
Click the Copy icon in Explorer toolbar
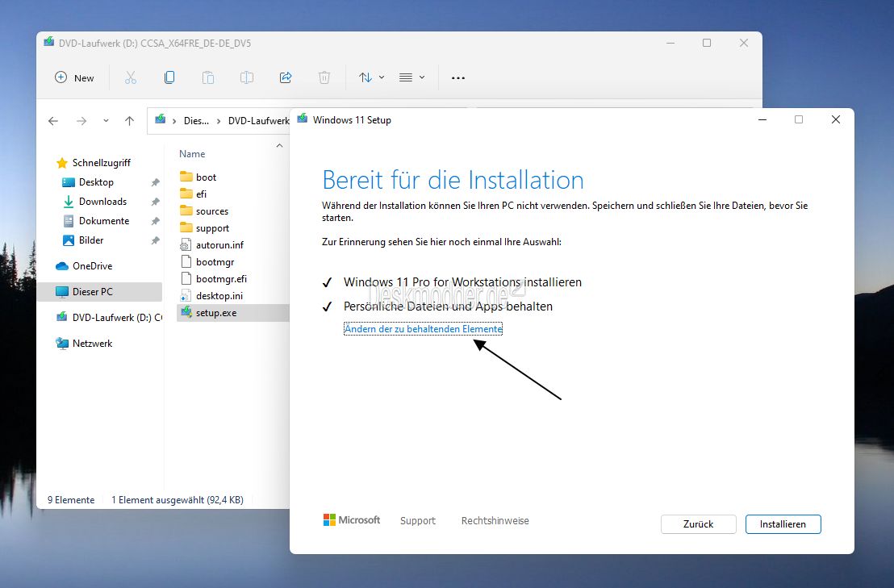point(169,77)
